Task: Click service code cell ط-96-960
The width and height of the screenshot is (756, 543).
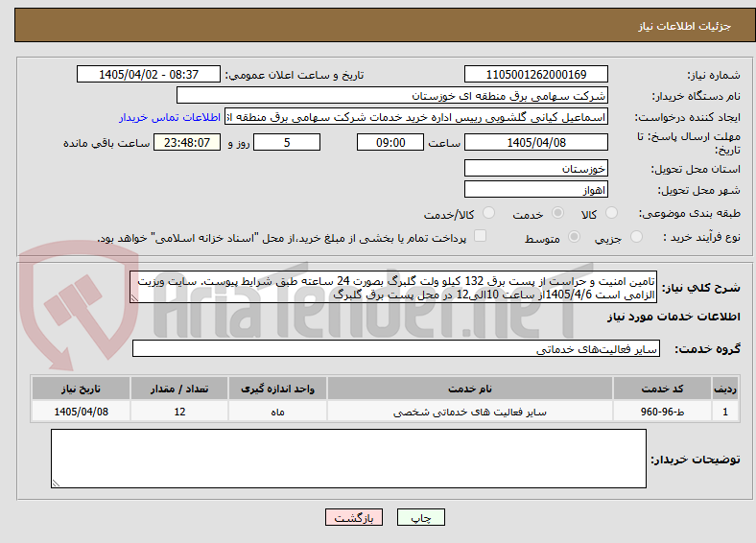Action: point(663,412)
